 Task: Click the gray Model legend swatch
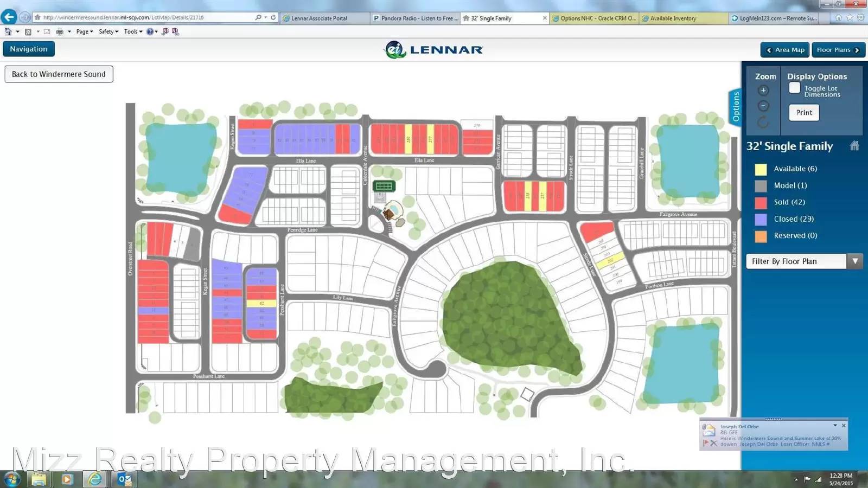click(761, 186)
